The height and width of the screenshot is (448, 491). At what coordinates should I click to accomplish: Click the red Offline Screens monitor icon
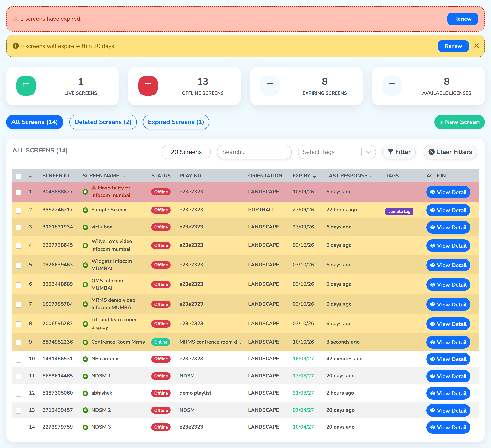tap(148, 86)
